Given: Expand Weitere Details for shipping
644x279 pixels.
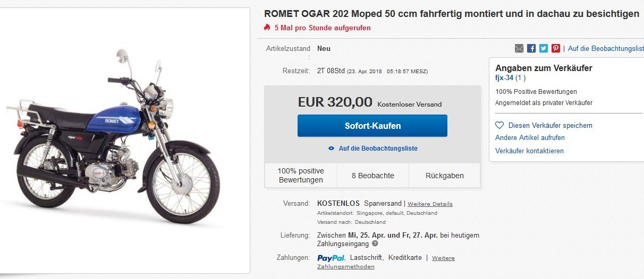Looking at the screenshot, I should (430, 204).
